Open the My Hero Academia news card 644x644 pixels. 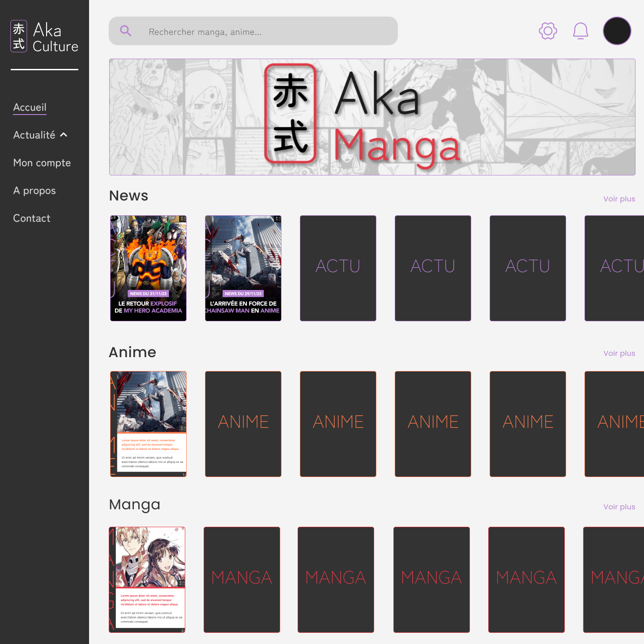pos(148,268)
